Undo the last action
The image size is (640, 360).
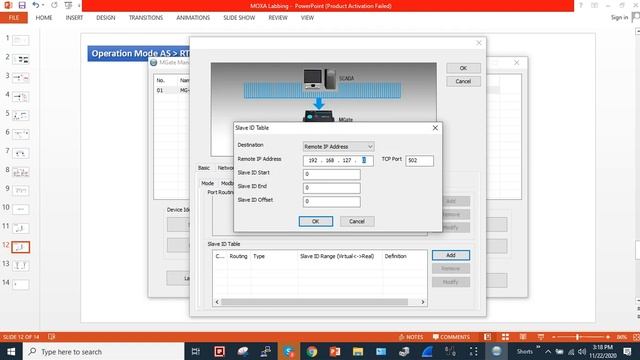click(36, 5)
